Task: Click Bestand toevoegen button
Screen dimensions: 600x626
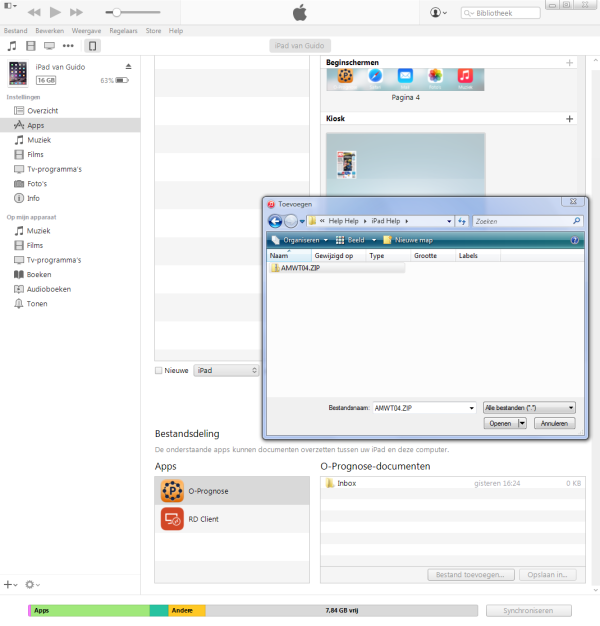Action: click(x=471, y=574)
